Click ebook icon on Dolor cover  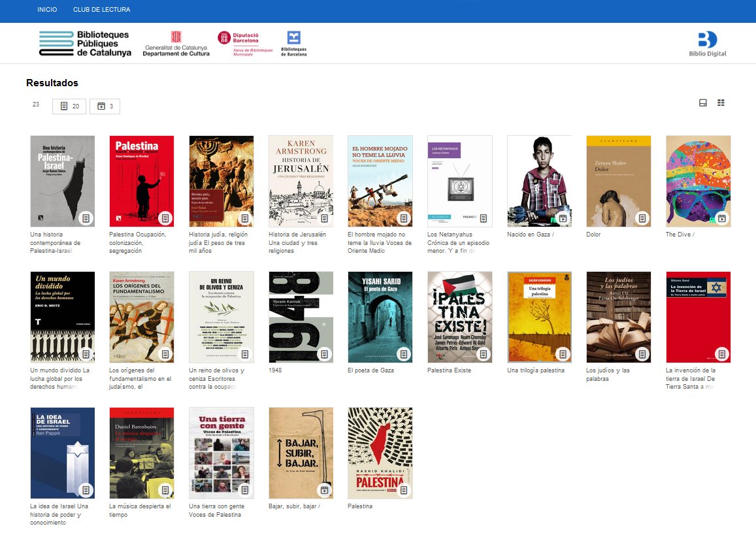(x=642, y=218)
